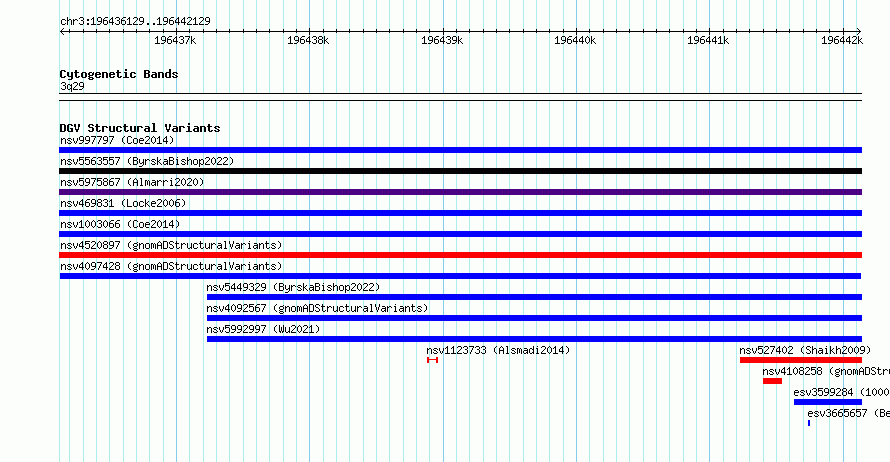Open the nsv1123733 (Alsmadi2014) label
The width and height of the screenshot is (890, 462).
click(x=498, y=350)
